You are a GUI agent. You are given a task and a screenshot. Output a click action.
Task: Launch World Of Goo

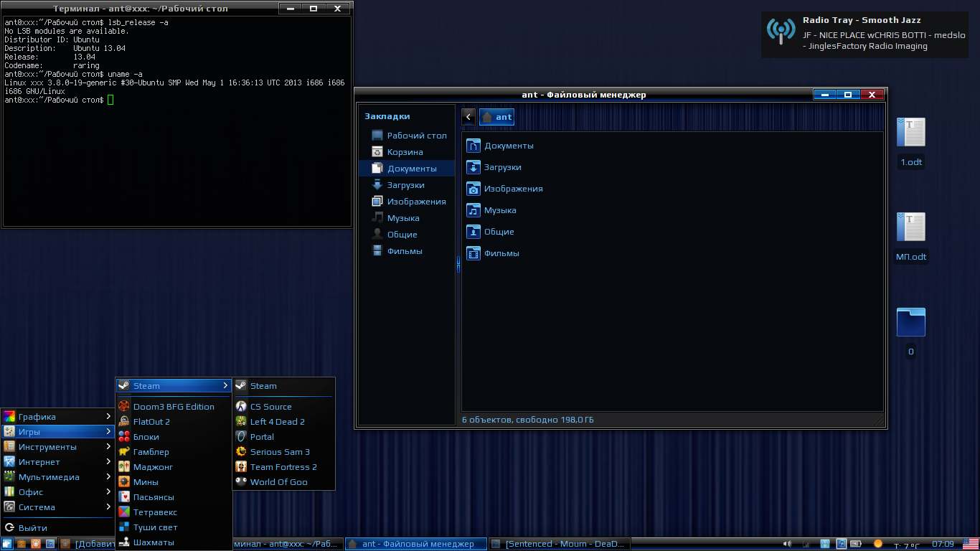(284, 482)
